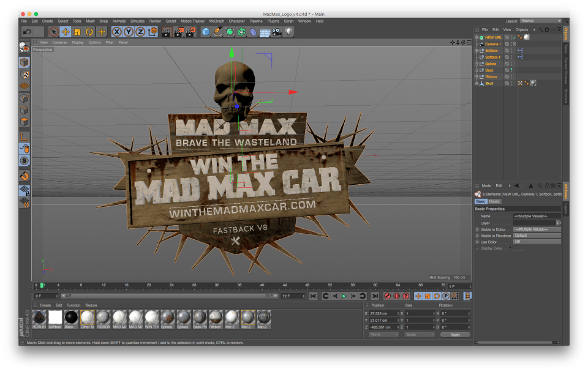This screenshot has width=588, height=372.
Task: Add a Cube primitive object
Action: click(x=206, y=32)
